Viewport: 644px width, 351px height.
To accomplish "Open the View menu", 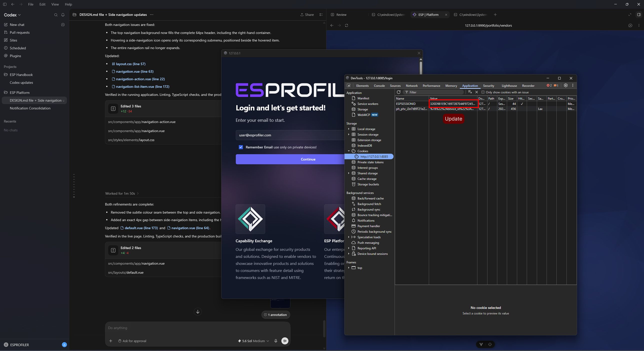I will tap(55, 4).
